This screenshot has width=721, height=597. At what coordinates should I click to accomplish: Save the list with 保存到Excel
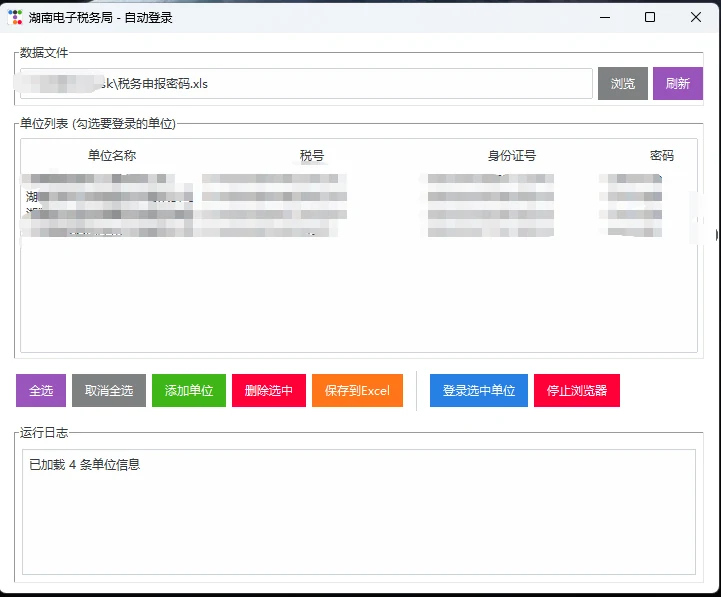click(x=357, y=390)
